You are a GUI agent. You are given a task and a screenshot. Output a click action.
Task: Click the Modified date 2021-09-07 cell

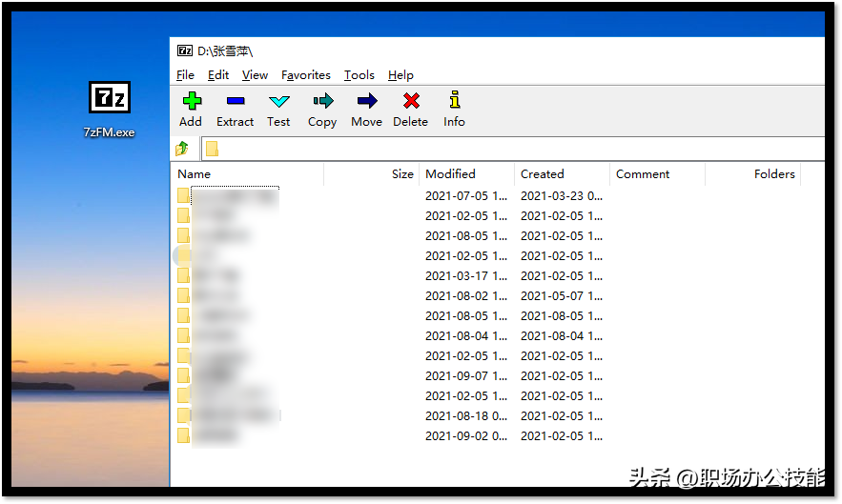click(x=466, y=376)
